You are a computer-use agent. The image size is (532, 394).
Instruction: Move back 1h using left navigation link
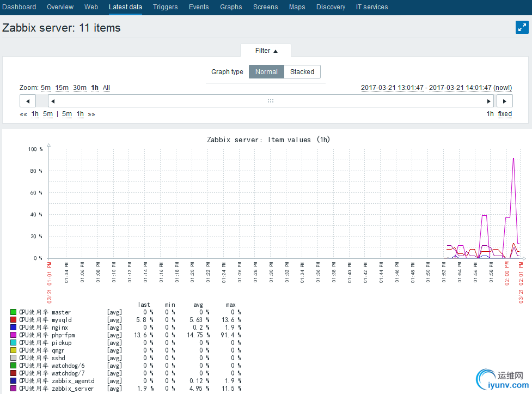click(35, 114)
